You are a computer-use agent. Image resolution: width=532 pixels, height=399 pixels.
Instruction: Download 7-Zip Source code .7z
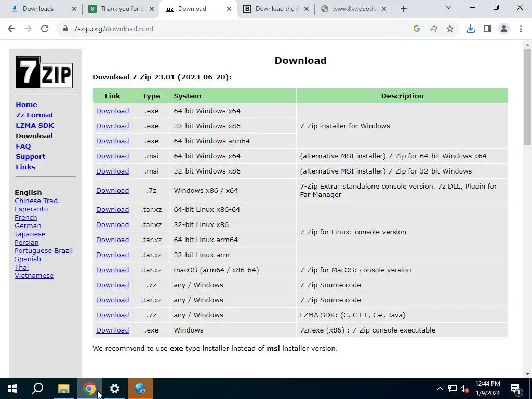tap(112, 285)
